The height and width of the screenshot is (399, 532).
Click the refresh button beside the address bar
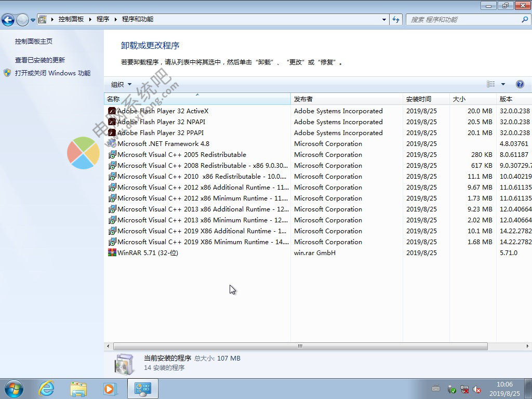[396, 19]
